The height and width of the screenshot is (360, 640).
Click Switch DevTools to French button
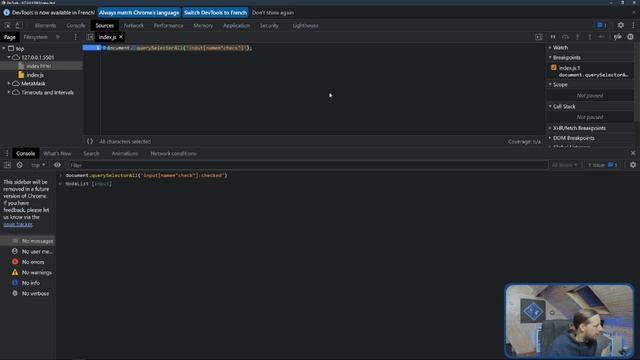215,13
